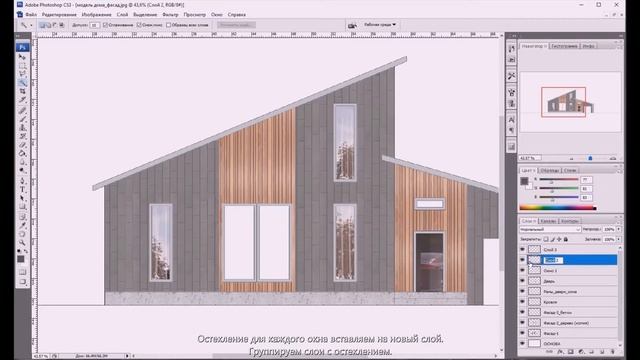The image size is (640, 360).
Task: Open the tool preset picker arrow
Action: point(31,25)
